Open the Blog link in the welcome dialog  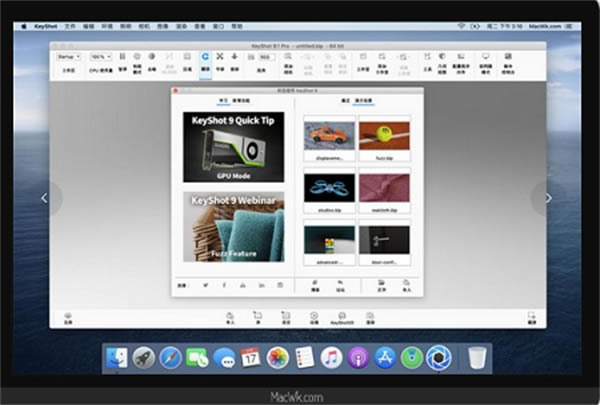click(315, 286)
